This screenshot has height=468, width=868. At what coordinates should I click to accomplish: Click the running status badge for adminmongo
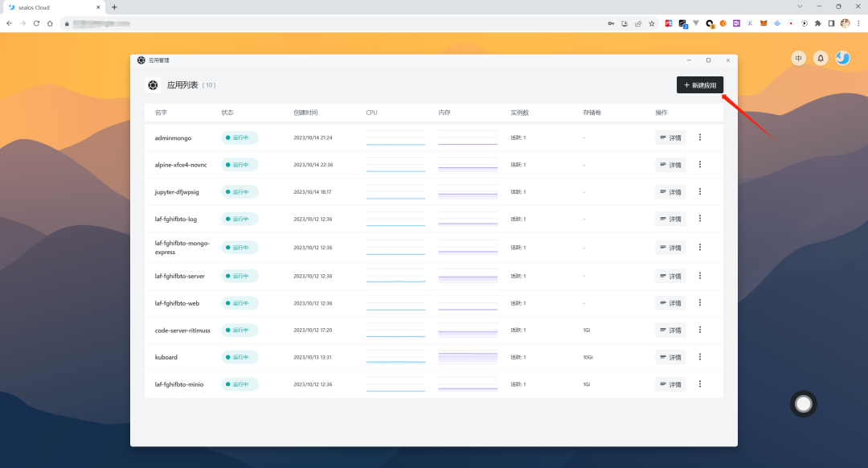click(240, 138)
